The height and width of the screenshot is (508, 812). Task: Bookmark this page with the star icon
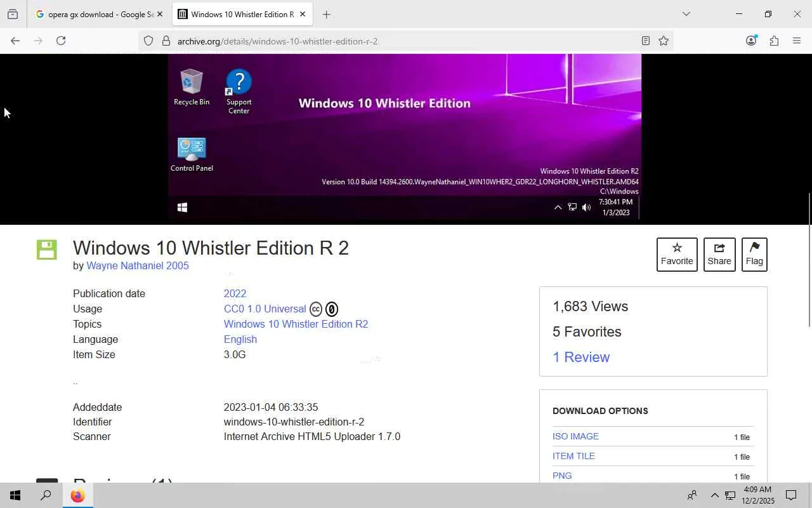[664, 41]
